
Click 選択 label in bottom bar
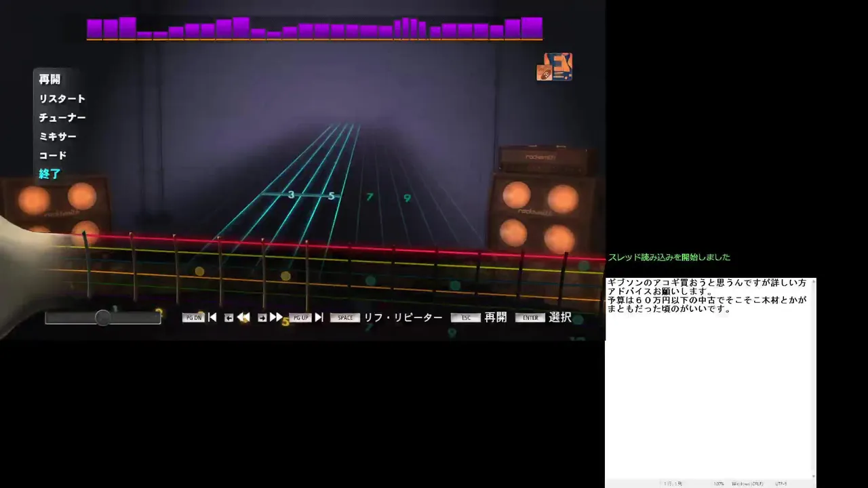[x=560, y=317]
